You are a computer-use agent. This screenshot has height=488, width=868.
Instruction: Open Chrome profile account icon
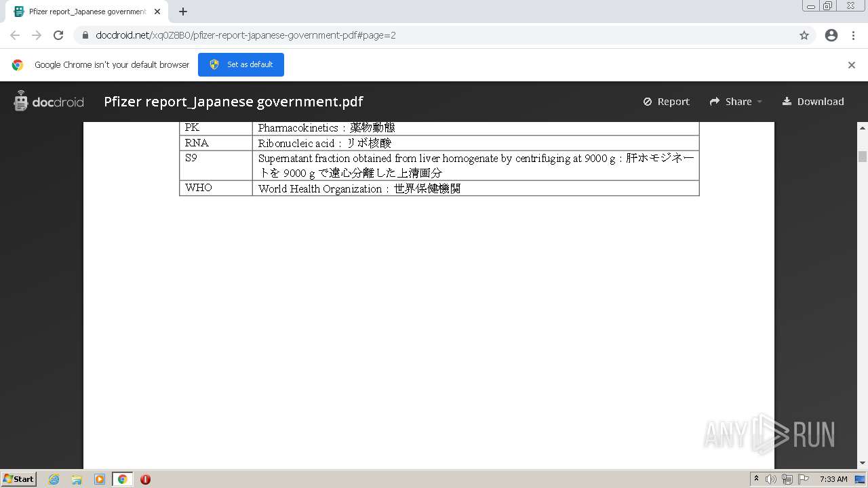(831, 35)
